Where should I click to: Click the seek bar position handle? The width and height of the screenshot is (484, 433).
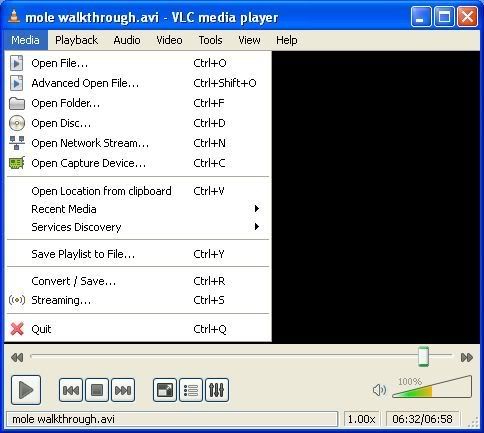[x=423, y=356]
